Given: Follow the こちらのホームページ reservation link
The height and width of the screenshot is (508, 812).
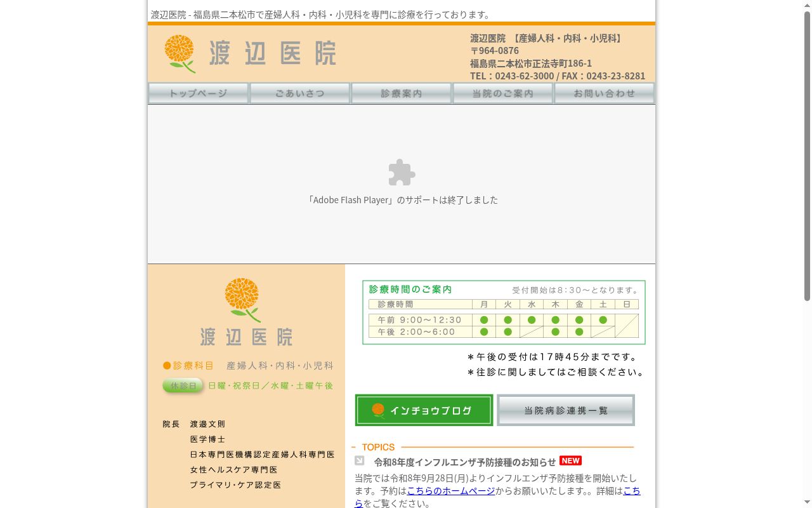Looking at the screenshot, I should [451, 491].
